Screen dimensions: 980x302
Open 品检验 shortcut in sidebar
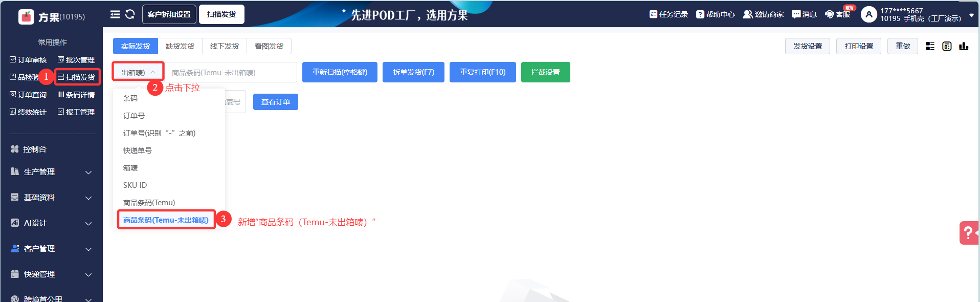tap(24, 77)
